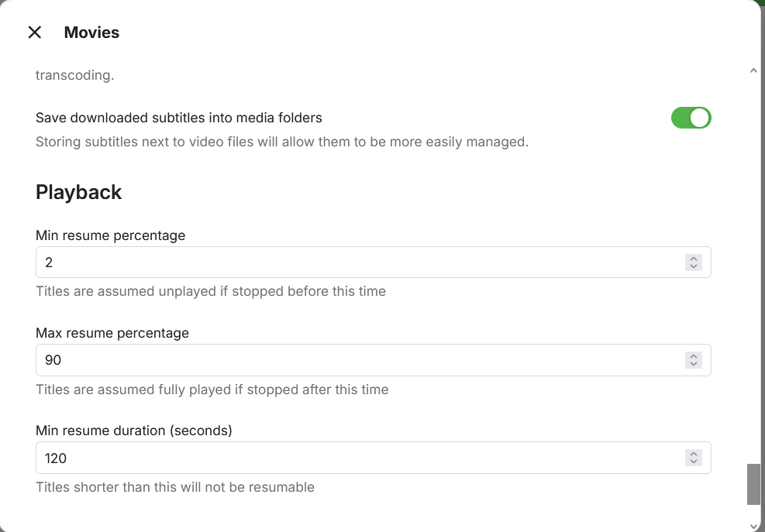Screen dimensions: 765x532
Task: Increment Max resume percentage using stepper up
Action: pos(694,356)
